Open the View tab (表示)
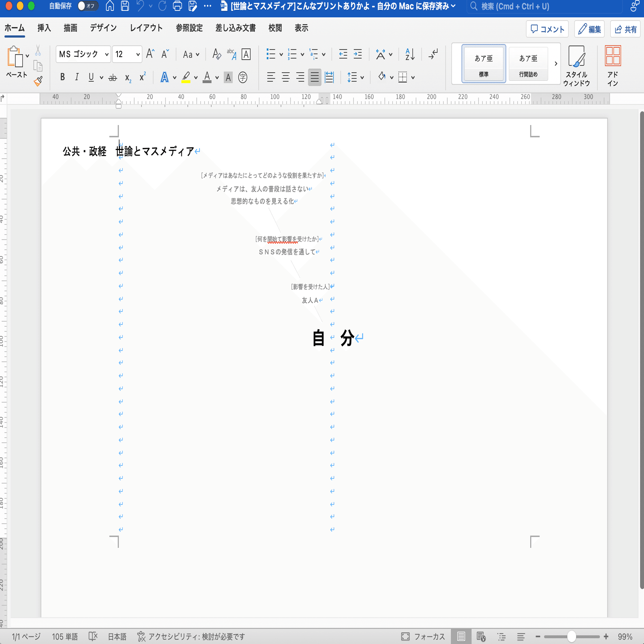The image size is (644, 644). [x=301, y=28]
